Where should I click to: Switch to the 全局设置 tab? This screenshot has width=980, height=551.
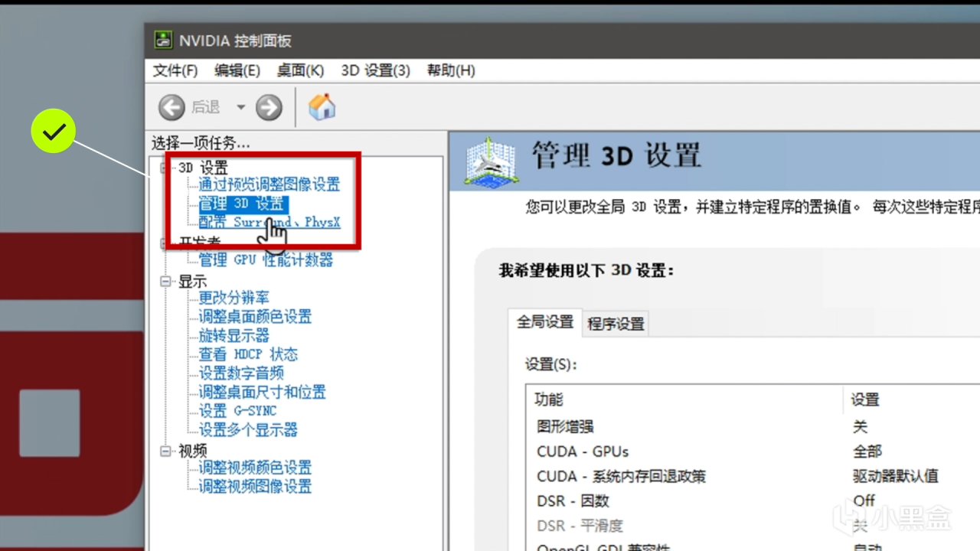(x=544, y=322)
